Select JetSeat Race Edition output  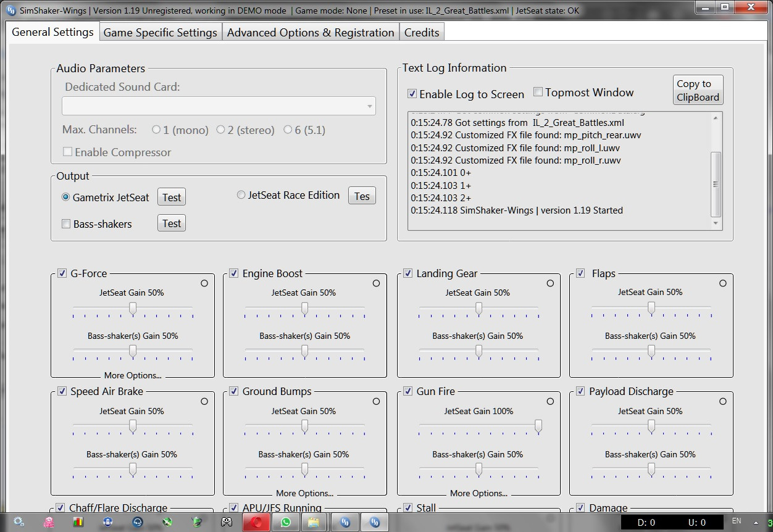241,195
